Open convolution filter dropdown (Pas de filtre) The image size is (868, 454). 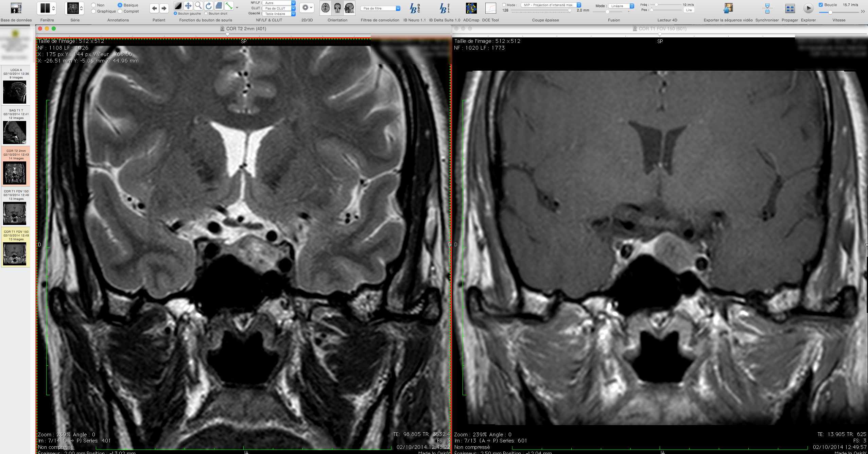tap(380, 8)
